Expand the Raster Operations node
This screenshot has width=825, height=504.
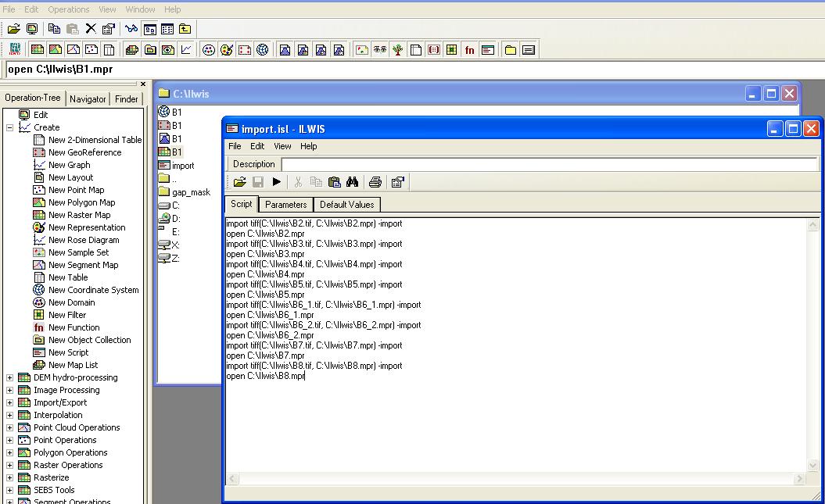[x=9, y=465]
